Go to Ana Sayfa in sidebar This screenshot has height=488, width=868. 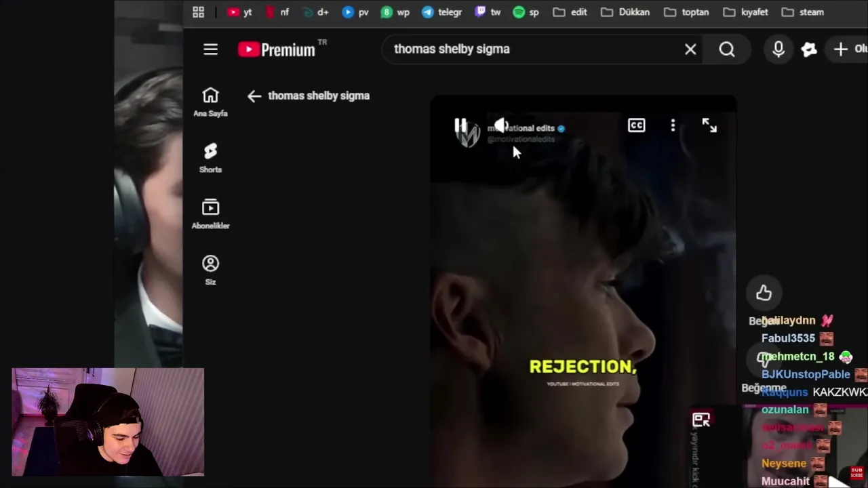210,102
